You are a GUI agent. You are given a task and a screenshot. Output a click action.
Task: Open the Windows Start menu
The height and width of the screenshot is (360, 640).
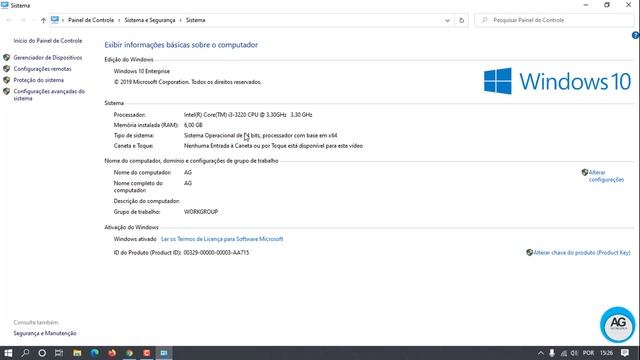[8, 353]
